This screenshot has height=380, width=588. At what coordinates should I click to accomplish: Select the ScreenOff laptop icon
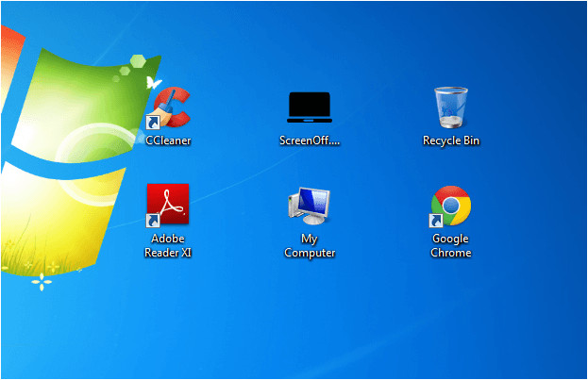point(310,107)
